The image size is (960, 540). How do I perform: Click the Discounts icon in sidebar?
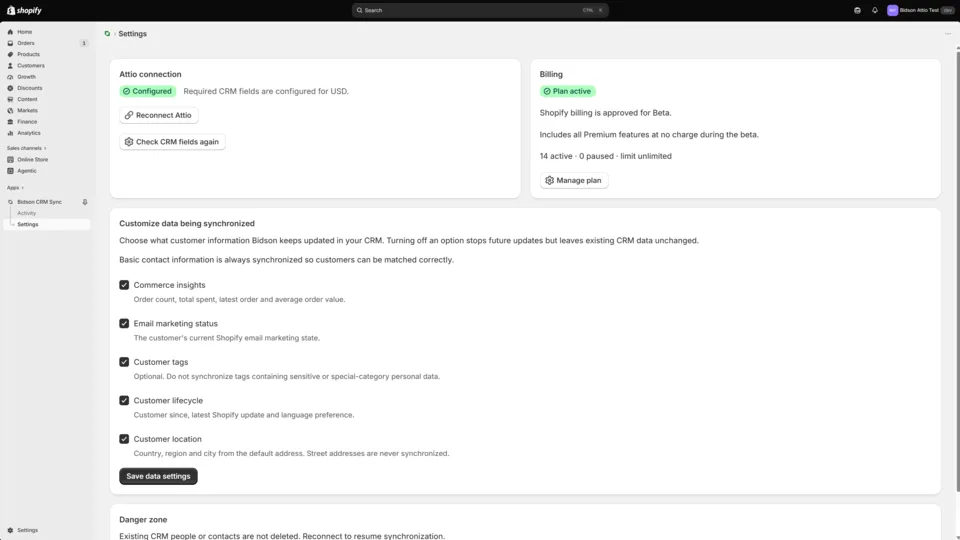pyautogui.click(x=10, y=88)
